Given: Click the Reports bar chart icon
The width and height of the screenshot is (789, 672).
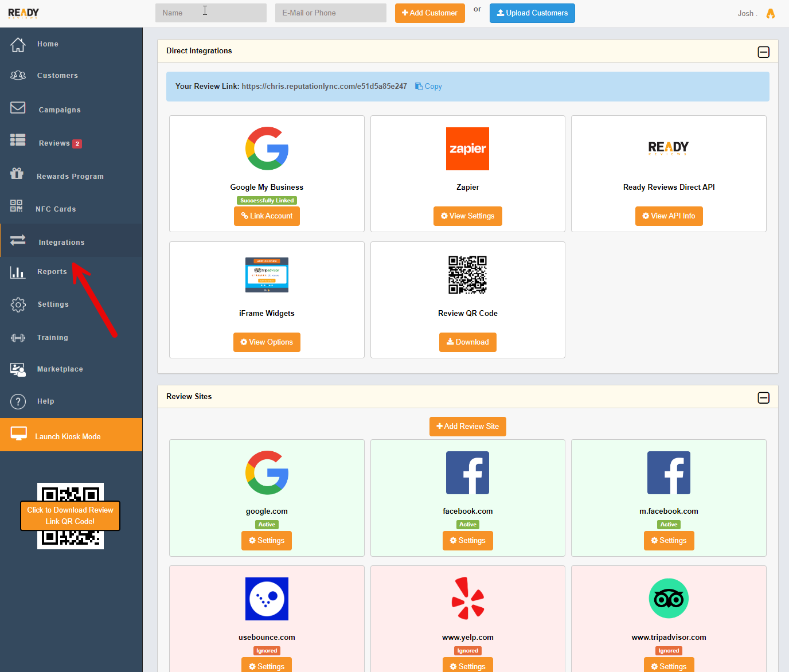Looking at the screenshot, I should pyautogui.click(x=18, y=272).
